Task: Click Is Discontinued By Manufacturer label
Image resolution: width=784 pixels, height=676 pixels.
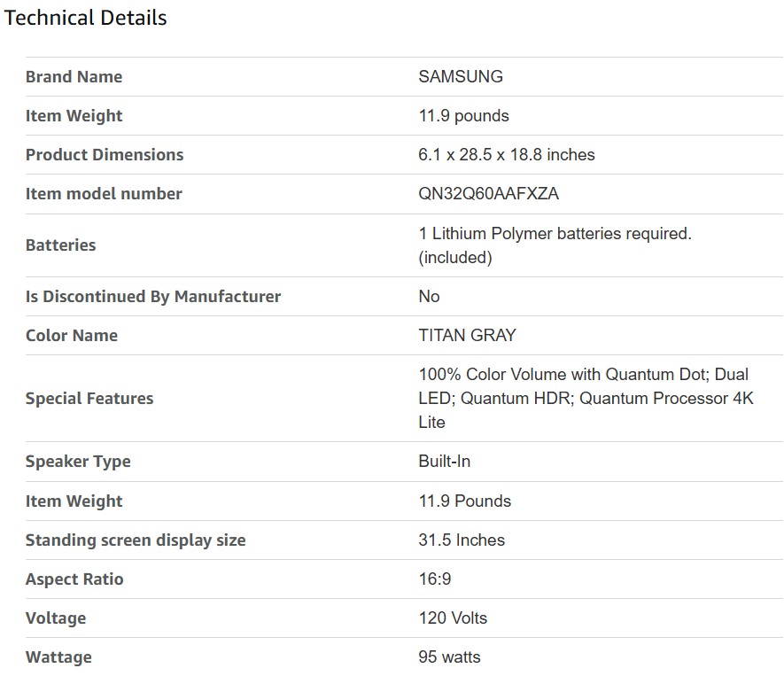Action: coord(153,297)
